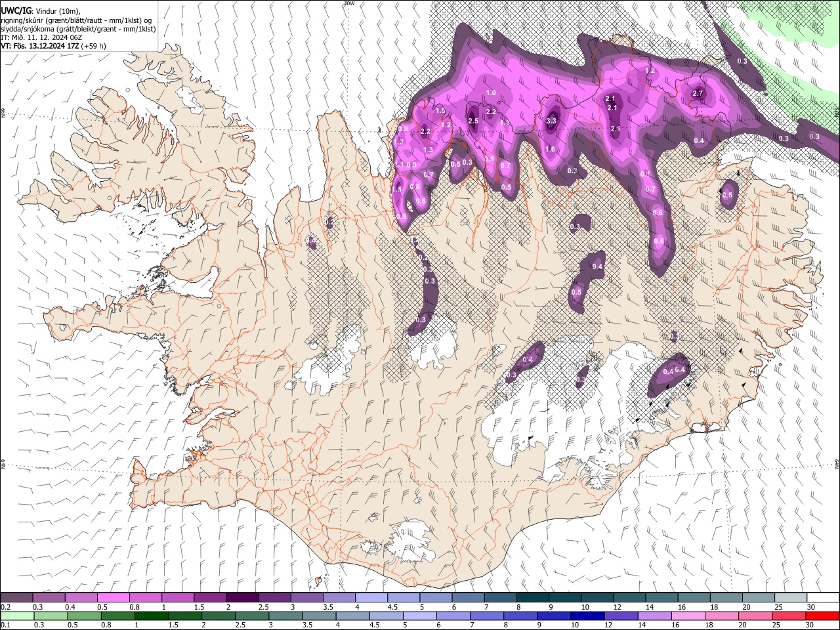Select the legend label 0.1 on the rain scale
840x630 pixels.
[x=5, y=625]
